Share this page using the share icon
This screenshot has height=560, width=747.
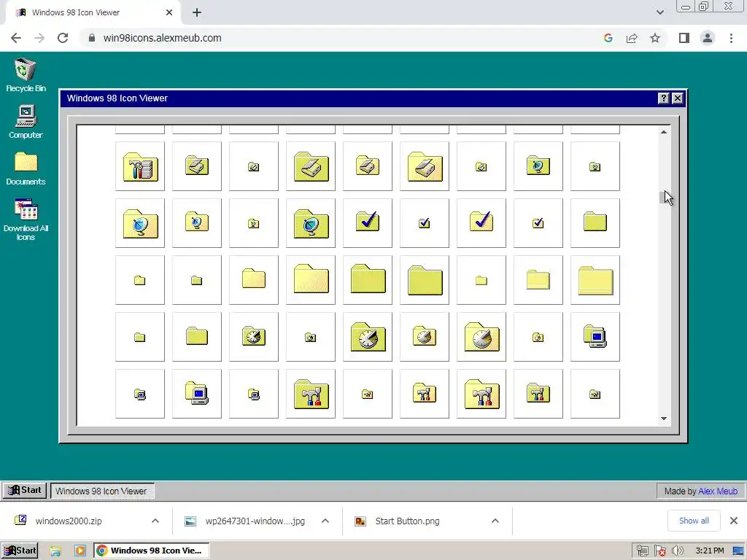point(632,38)
